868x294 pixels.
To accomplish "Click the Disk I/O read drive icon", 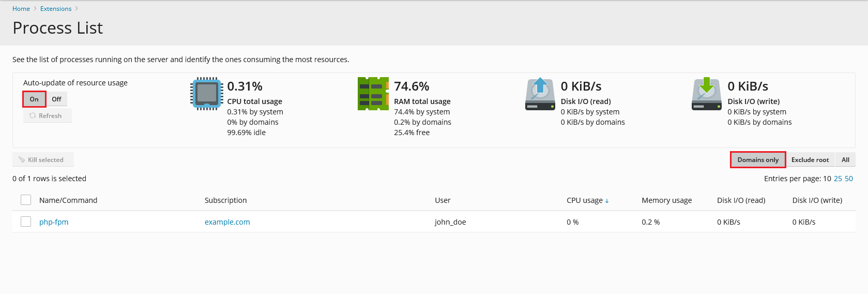I will pos(540,94).
